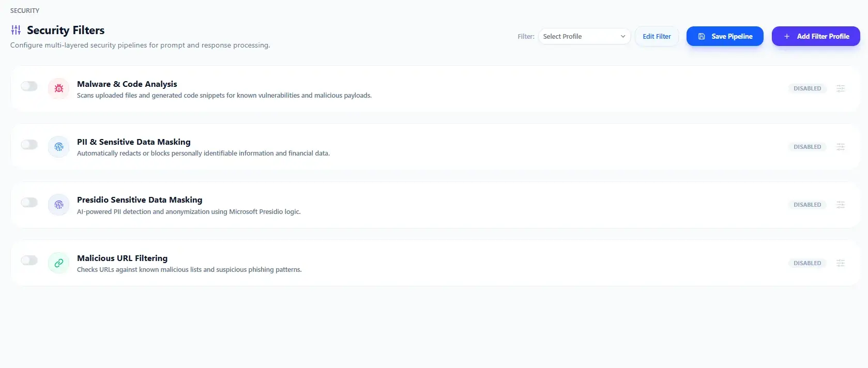868x368 pixels.
Task: Open the Select Profile dropdown
Action: coord(584,36)
